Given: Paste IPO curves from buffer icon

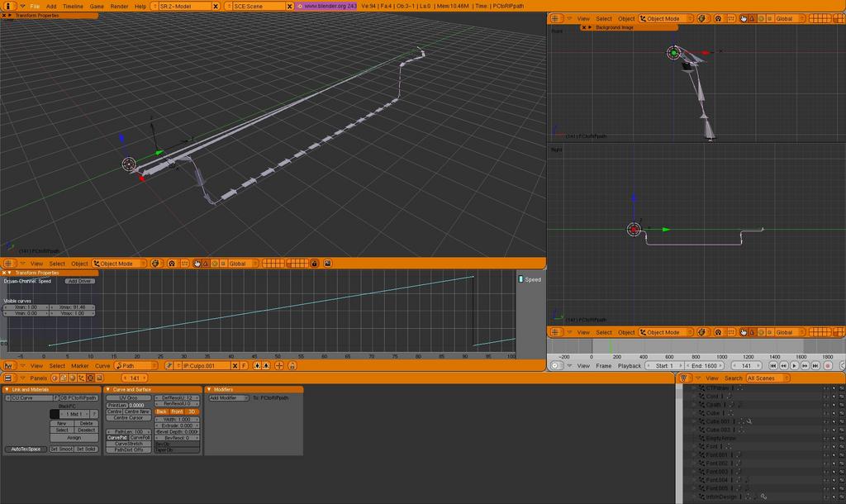Looking at the screenshot, I should [x=266, y=366].
